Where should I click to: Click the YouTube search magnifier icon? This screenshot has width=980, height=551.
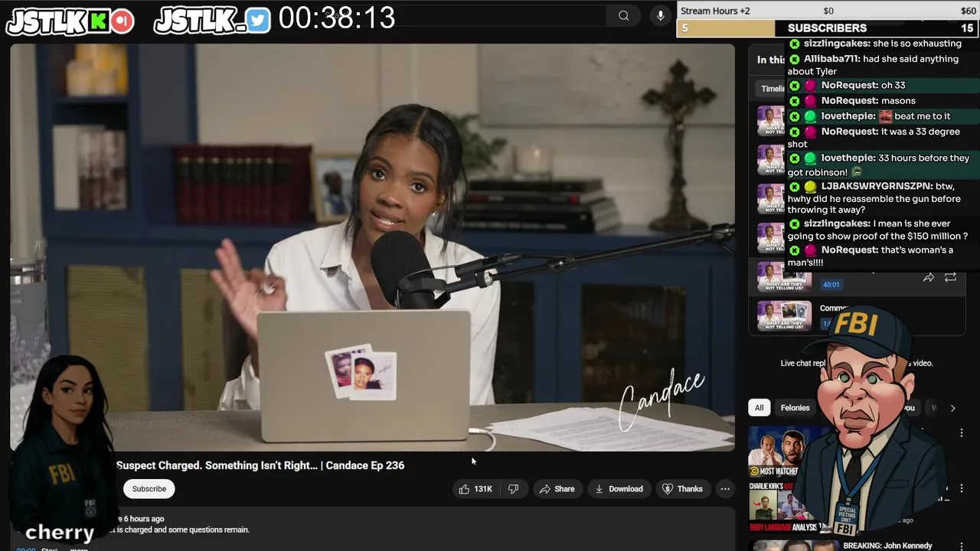tap(624, 15)
